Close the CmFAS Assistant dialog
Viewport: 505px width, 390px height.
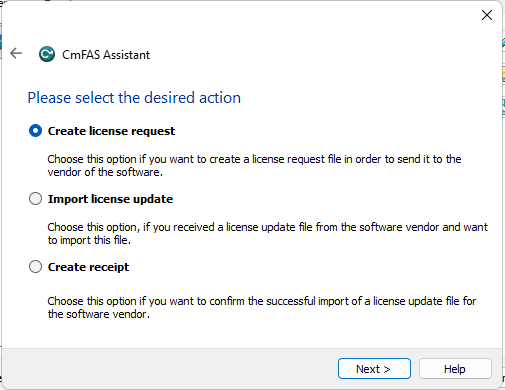[x=487, y=15]
